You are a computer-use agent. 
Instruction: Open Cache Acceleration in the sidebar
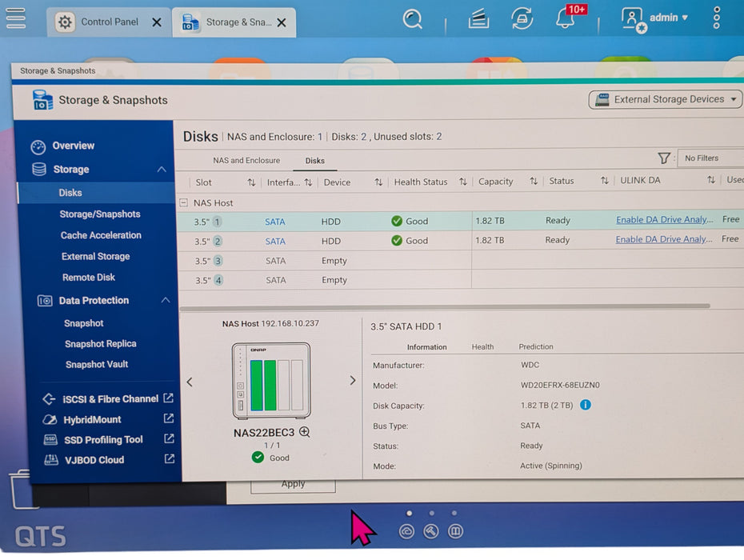point(101,235)
